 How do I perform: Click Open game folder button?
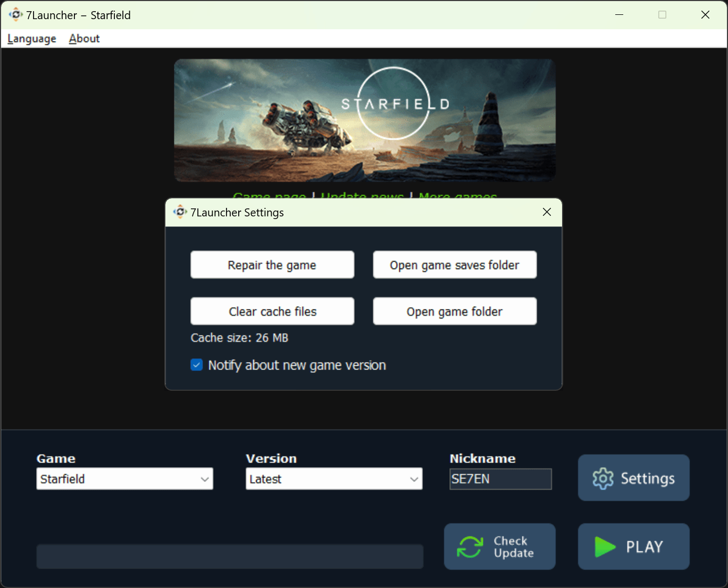[455, 311]
